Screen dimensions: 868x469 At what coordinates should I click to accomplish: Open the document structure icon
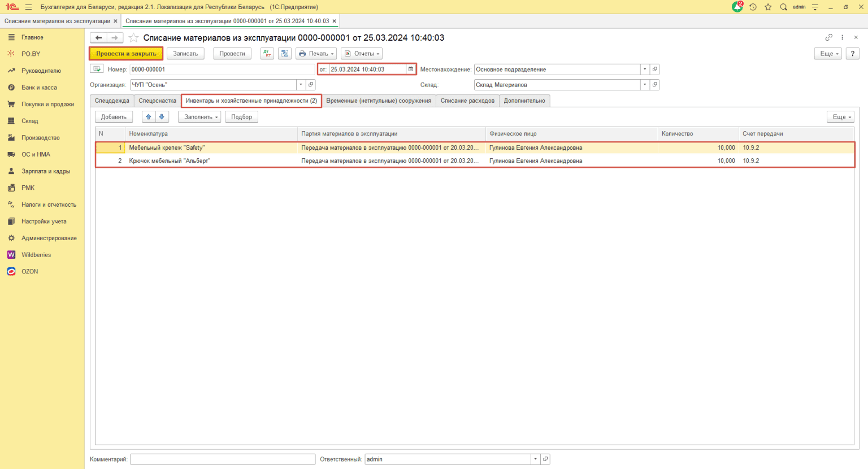click(x=285, y=54)
